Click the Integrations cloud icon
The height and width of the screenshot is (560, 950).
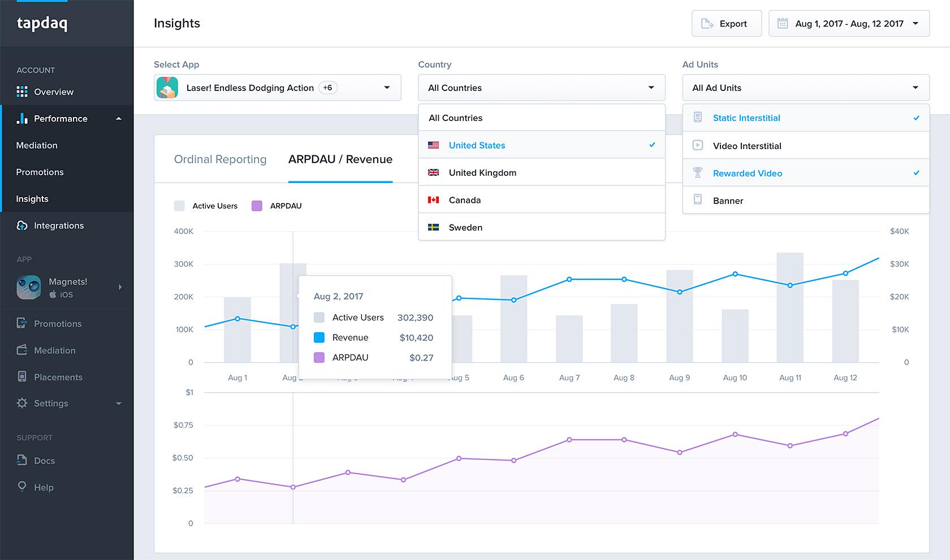pos(22,225)
